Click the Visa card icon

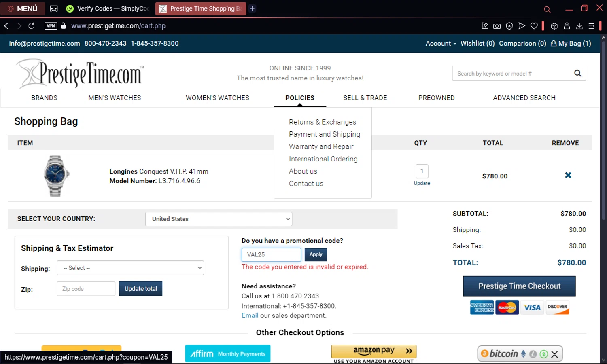532,307
